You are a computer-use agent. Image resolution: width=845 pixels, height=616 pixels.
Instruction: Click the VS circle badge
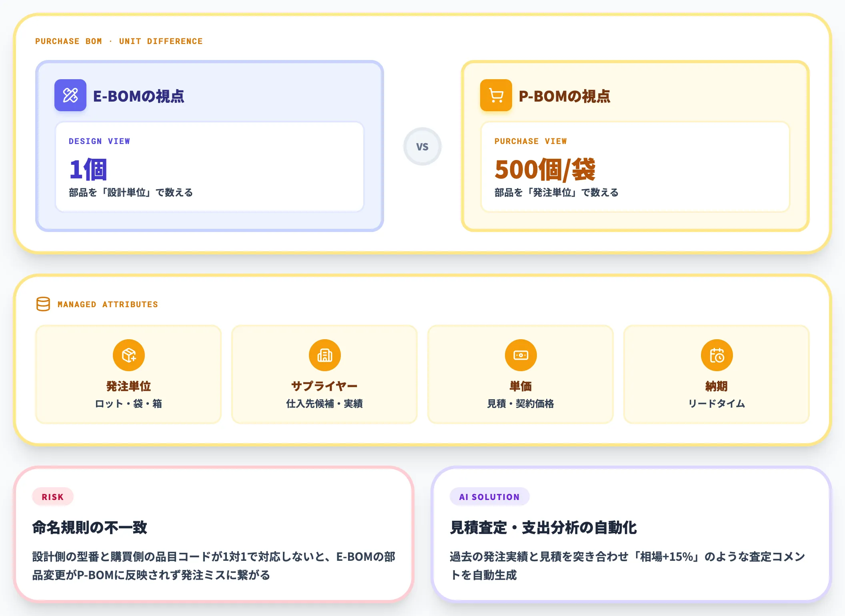422,146
